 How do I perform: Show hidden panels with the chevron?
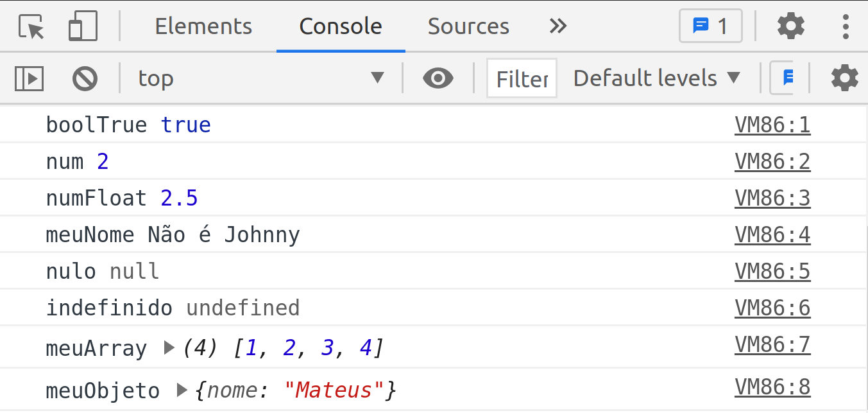click(x=557, y=26)
